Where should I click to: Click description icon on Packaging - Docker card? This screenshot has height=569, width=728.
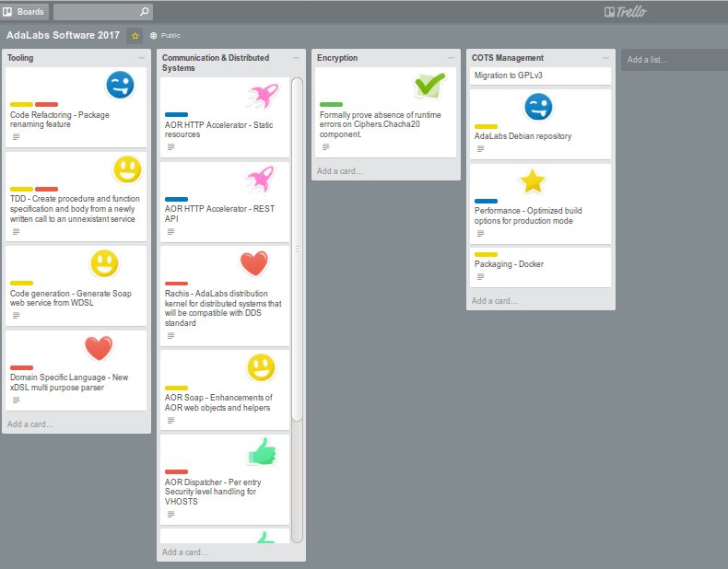(480, 277)
